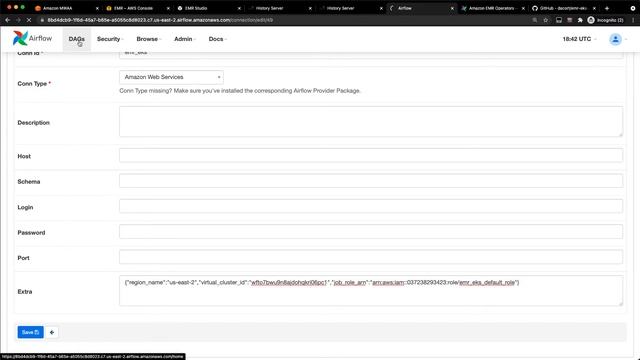640x360 pixels.
Task: Expand the Docs menu
Action: point(218,39)
